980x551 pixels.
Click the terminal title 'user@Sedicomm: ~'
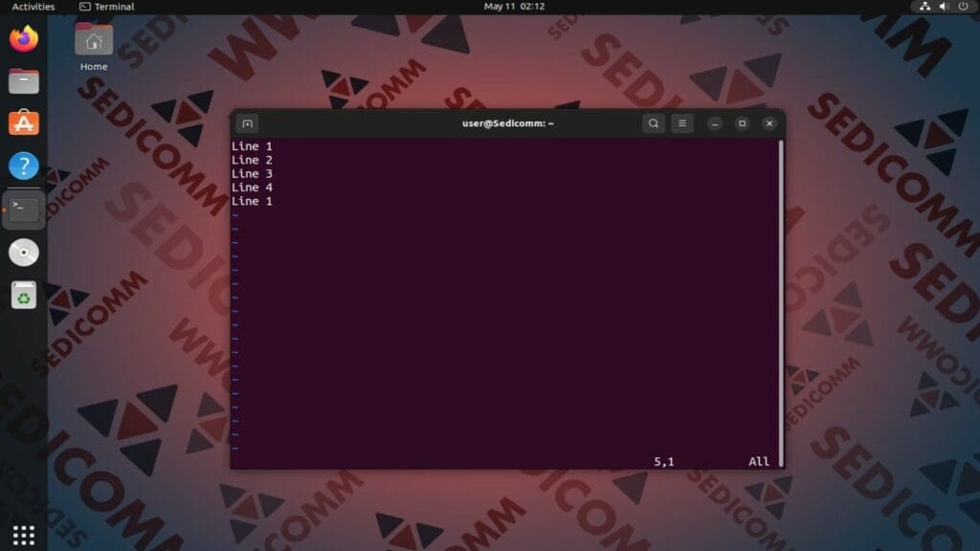click(x=508, y=123)
